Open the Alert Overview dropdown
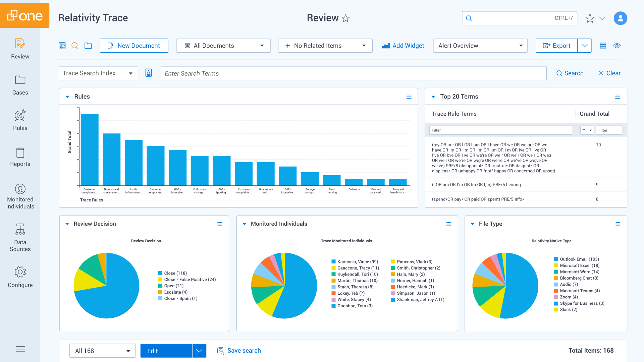Screen dimensions: 644x362 coord(480,46)
